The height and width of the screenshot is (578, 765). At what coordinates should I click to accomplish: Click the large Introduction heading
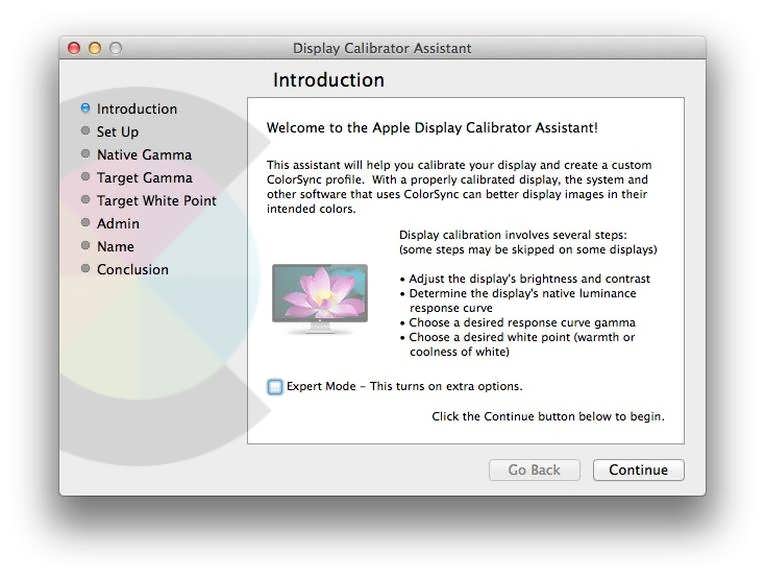tap(329, 80)
